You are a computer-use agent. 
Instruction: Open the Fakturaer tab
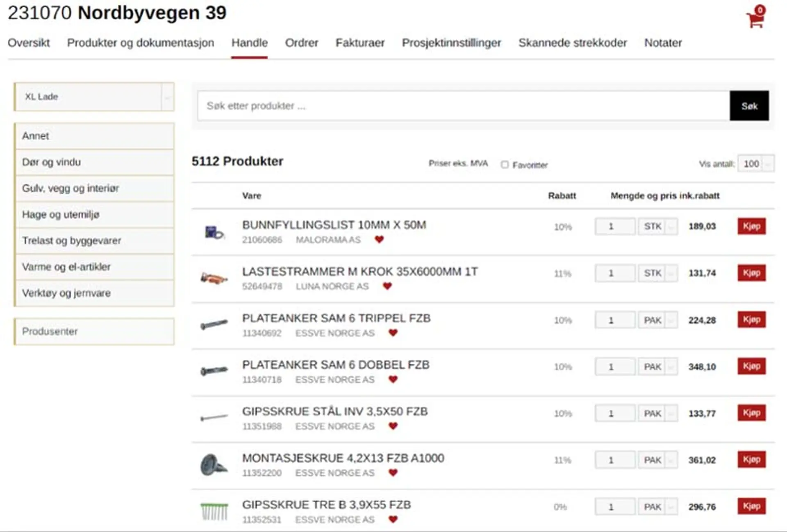pos(360,43)
